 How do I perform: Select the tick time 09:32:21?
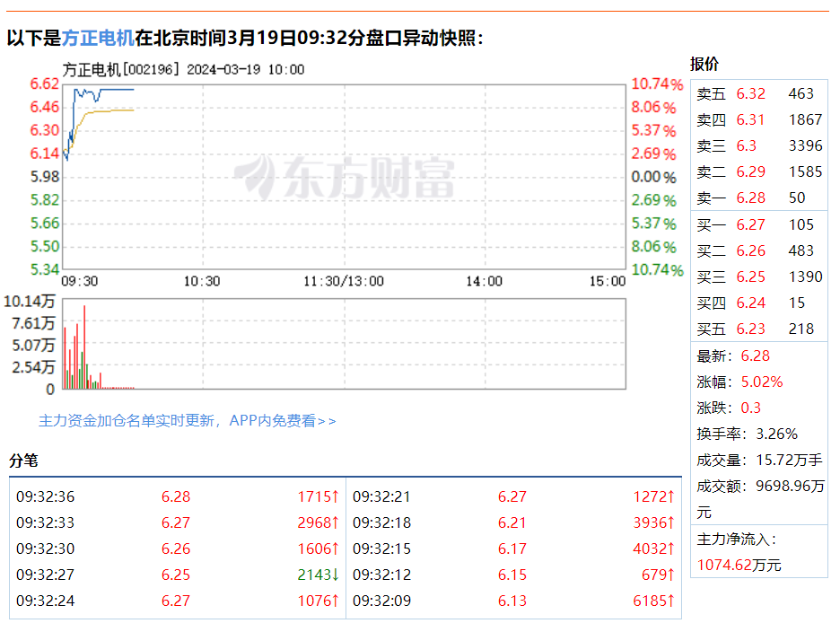[382, 496]
